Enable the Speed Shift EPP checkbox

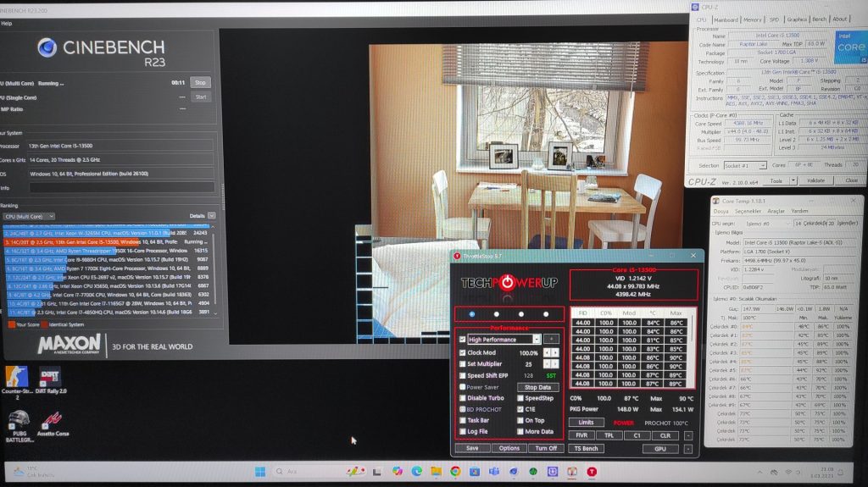point(462,376)
